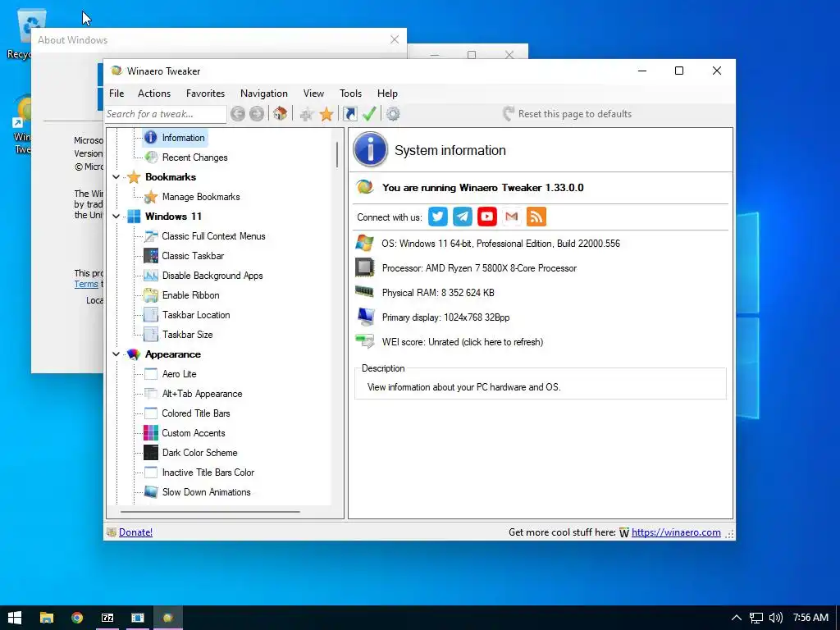The image size is (840, 630).
Task: Click the green checkmark toolbar icon
Action: (369, 113)
